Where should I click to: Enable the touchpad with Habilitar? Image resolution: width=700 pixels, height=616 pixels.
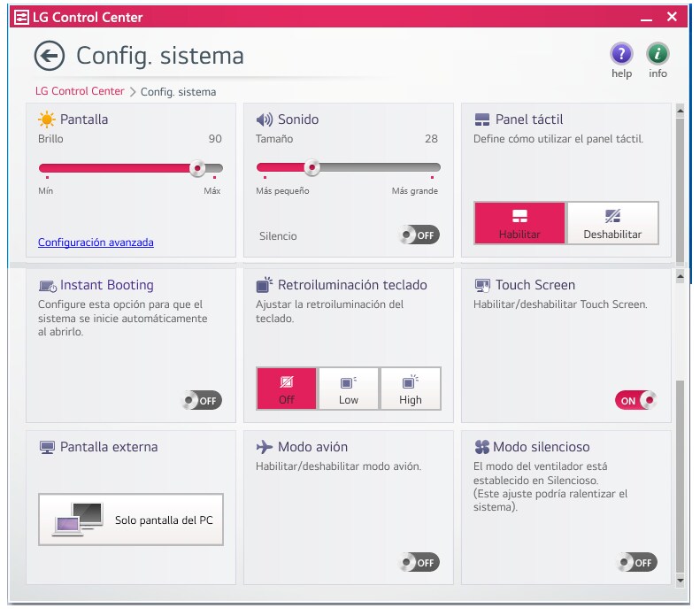coord(519,223)
